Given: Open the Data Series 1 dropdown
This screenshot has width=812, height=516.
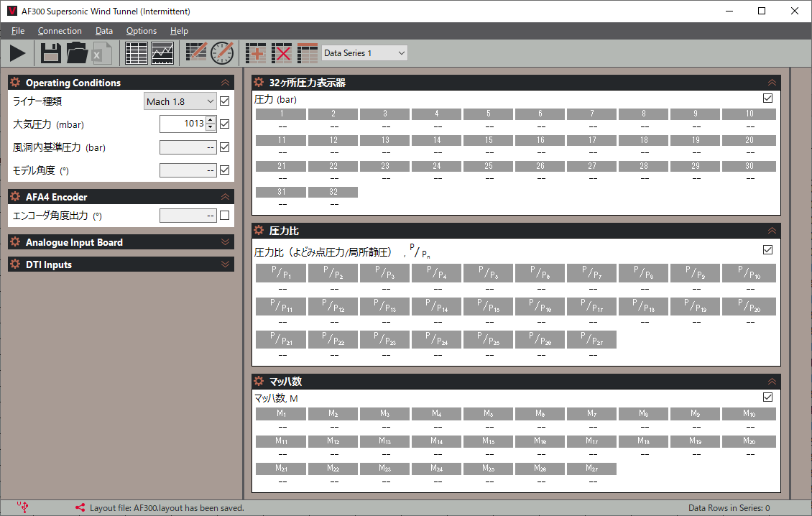Looking at the screenshot, I should coord(364,53).
